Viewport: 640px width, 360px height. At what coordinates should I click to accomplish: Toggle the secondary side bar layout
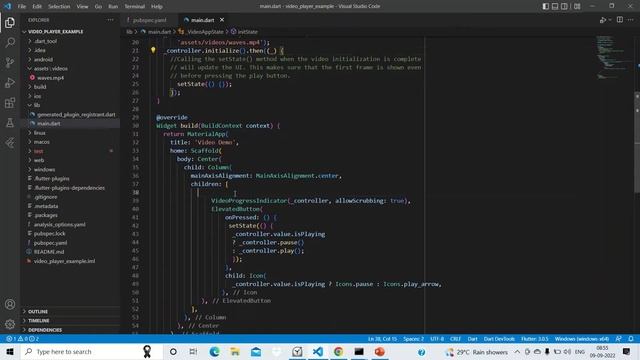pyautogui.click(x=564, y=6)
